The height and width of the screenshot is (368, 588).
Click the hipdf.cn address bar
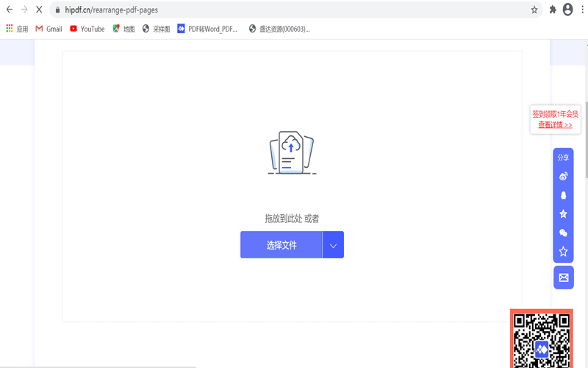click(294, 10)
